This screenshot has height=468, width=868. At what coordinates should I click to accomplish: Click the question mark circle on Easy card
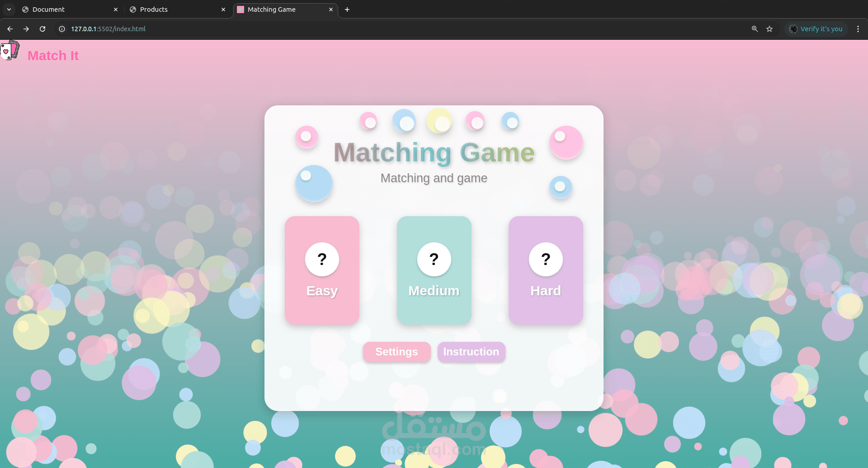coord(322,259)
